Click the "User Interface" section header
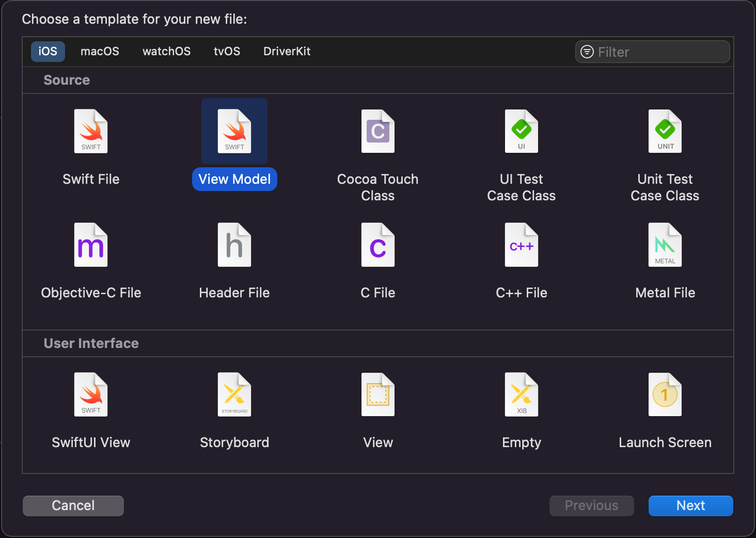The width and height of the screenshot is (756, 538). tap(91, 343)
